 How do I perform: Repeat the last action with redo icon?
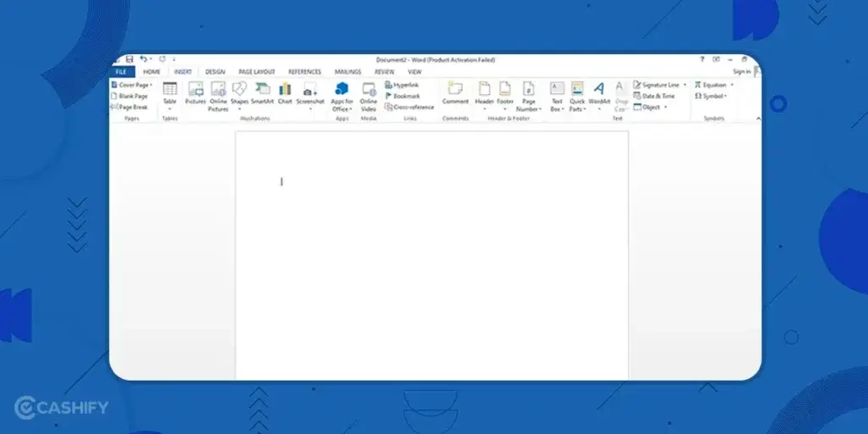coord(162,59)
